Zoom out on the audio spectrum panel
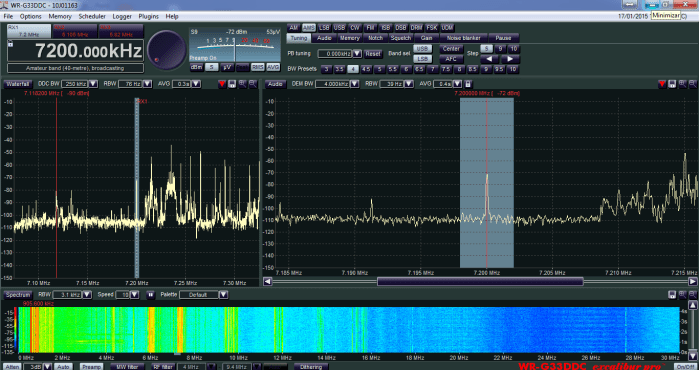This screenshot has width=699, height=370. pyautogui.click(x=693, y=84)
